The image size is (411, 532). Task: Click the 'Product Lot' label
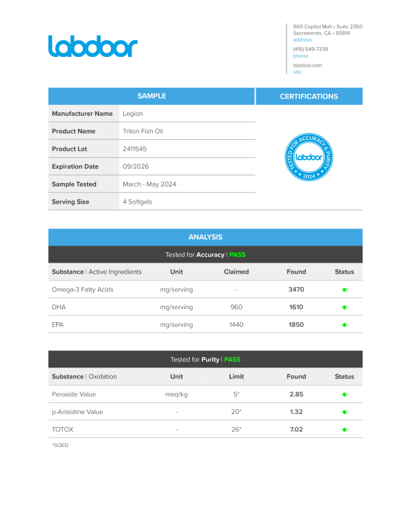(69, 149)
